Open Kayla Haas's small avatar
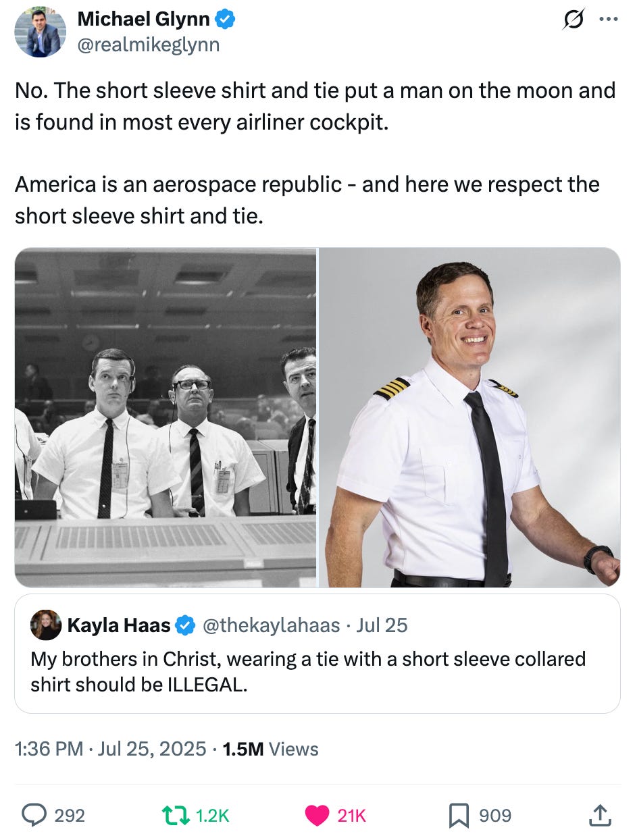The image size is (635, 840). click(x=46, y=625)
